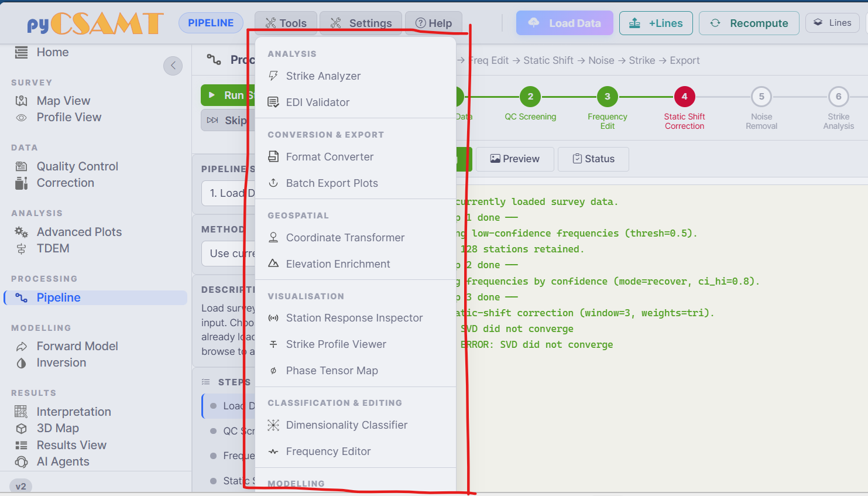
Task: Click the Station Response Inspector signal icon
Action: tap(273, 318)
